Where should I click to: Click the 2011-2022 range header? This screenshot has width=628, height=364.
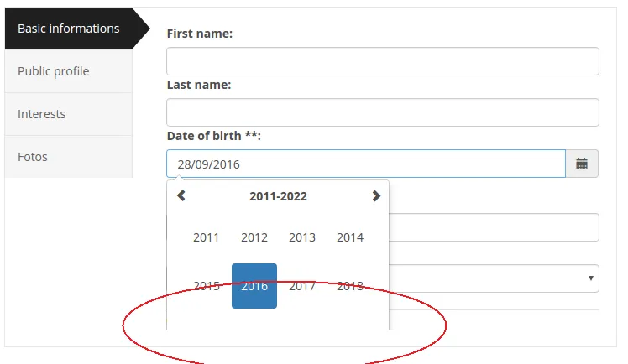[x=278, y=196]
